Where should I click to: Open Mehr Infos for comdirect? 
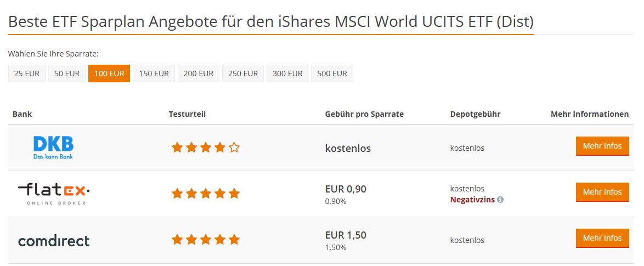tap(602, 238)
